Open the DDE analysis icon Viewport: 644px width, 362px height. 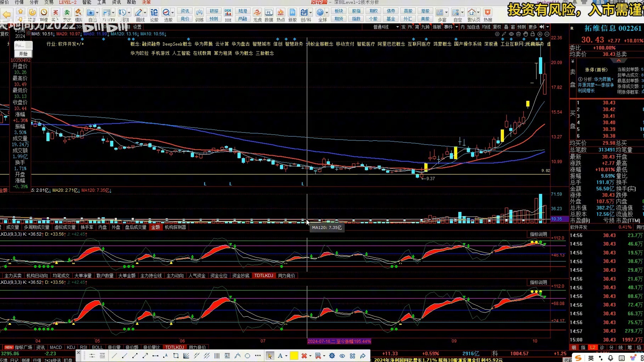228,13
